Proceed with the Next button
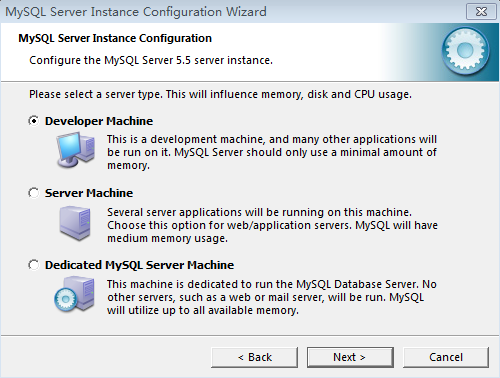 coord(350,357)
